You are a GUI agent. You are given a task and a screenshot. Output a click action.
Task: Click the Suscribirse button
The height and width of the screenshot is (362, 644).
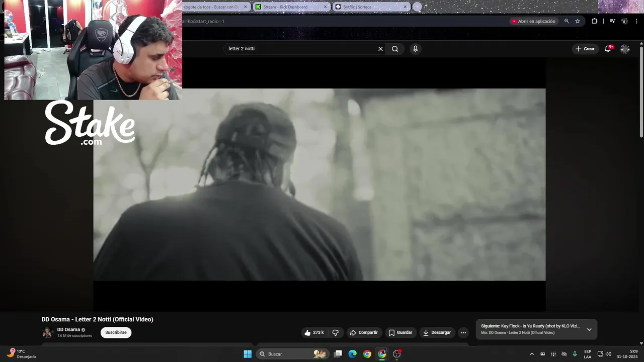click(116, 332)
